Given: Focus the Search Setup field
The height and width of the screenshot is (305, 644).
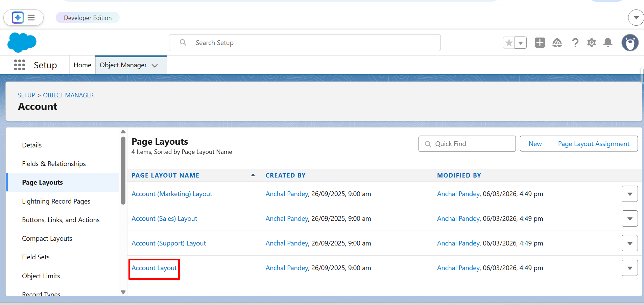Looking at the screenshot, I should [x=305, y=43].
